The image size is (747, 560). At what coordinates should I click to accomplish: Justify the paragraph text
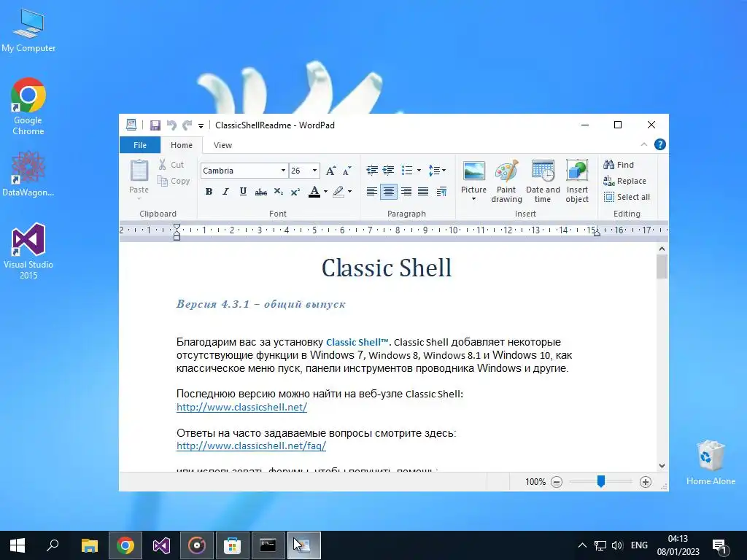[423, 192]
